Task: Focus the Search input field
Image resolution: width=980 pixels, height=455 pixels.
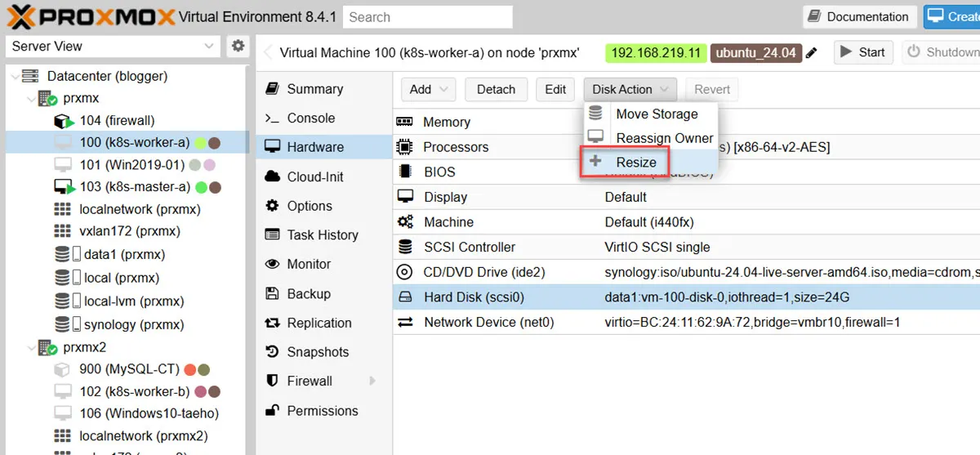Action: pos(428,16)
